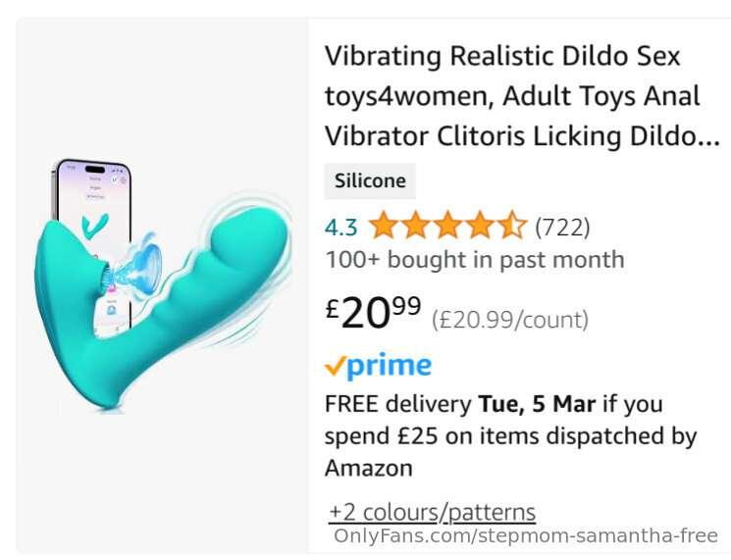Click the £20.99 price

coord(374,312)
